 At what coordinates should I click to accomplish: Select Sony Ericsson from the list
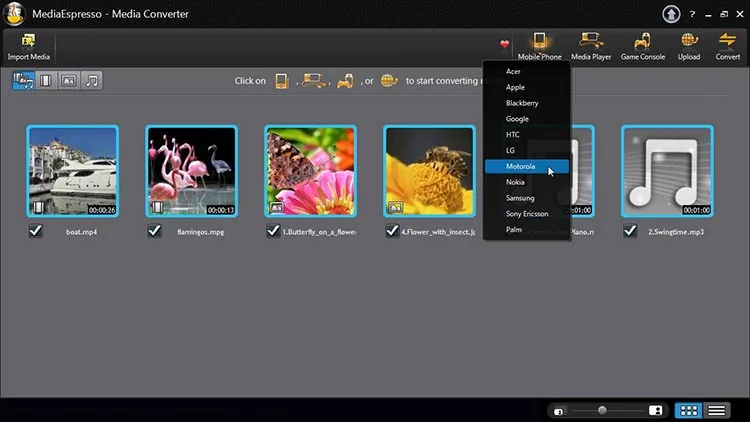527,213
